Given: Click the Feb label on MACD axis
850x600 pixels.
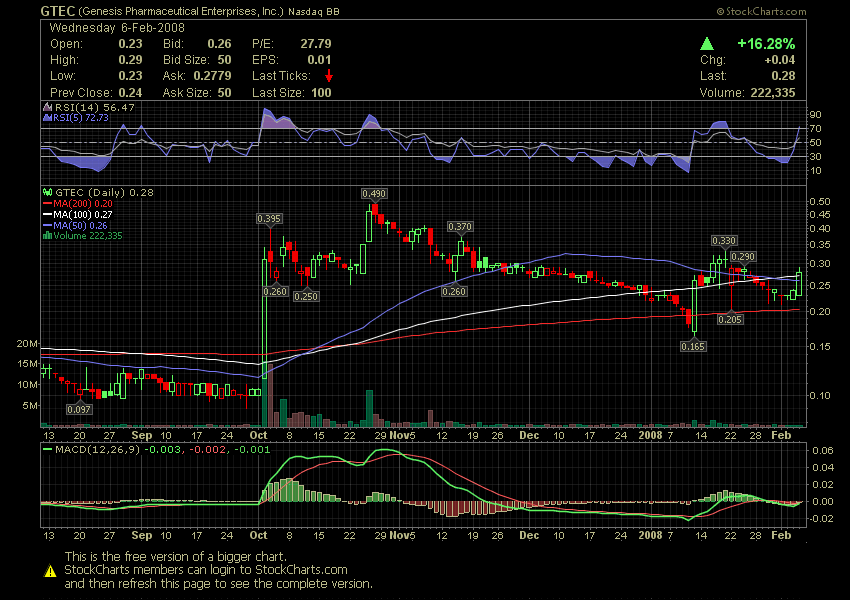Looking at the screenshot, I should 781,535.
